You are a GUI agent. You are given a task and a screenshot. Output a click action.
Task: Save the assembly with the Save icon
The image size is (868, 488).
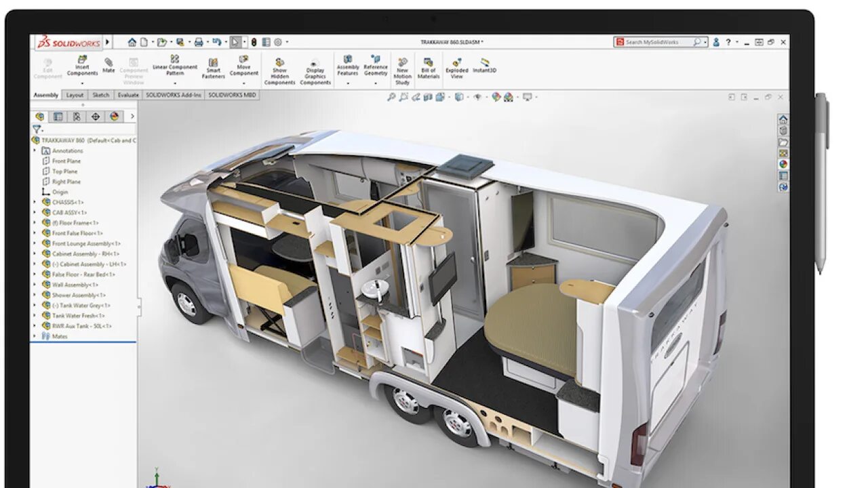(x=180, y=42)
